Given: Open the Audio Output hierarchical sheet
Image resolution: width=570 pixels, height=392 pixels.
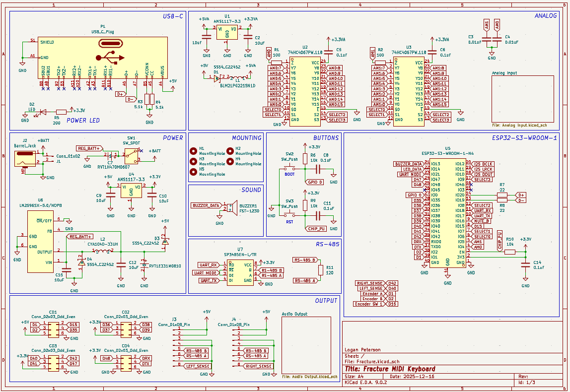Looking at the screenshot, I should [302, 345].
